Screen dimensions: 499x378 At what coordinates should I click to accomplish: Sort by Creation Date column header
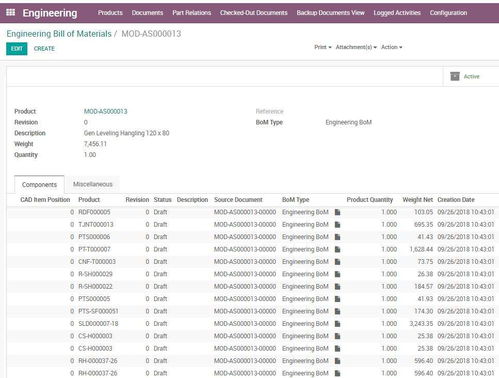[x=456, y=200]
